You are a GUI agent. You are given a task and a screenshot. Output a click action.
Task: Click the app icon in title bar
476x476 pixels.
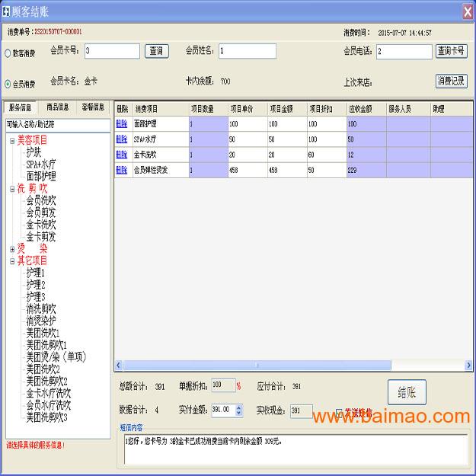[8, 11]
